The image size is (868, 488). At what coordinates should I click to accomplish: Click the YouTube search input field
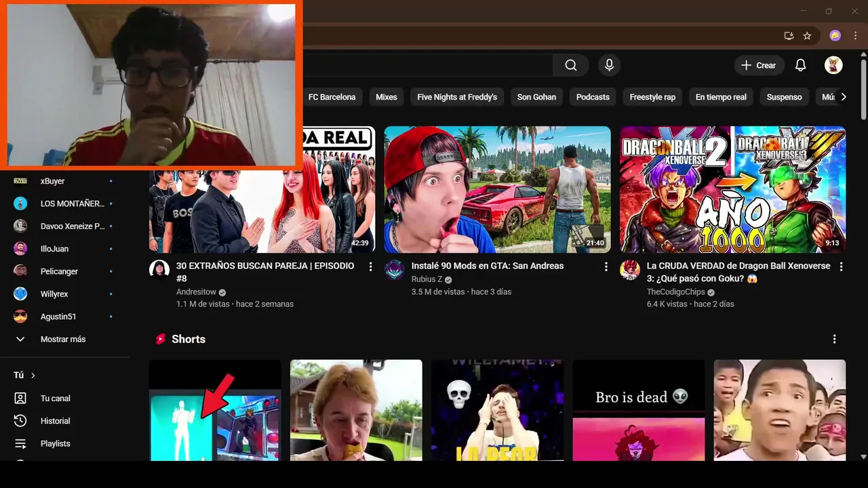[x=427, y=65]
